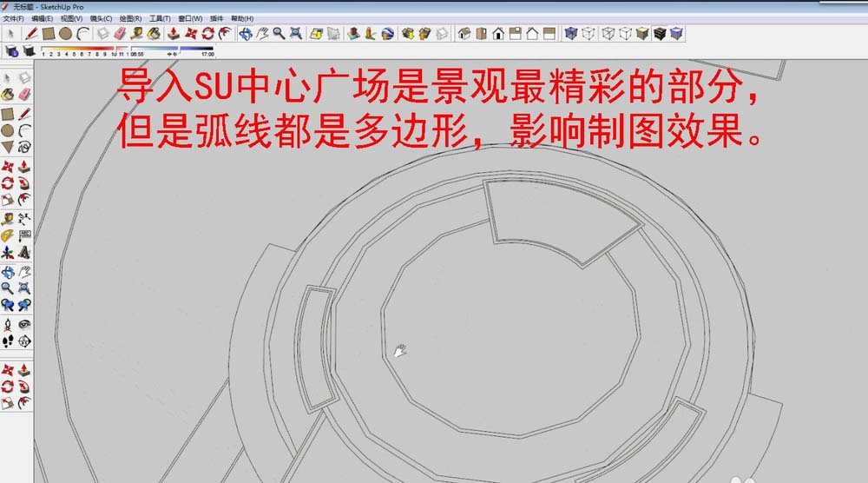
Task: Switch to Shaded style
Action: click(642, 34)
